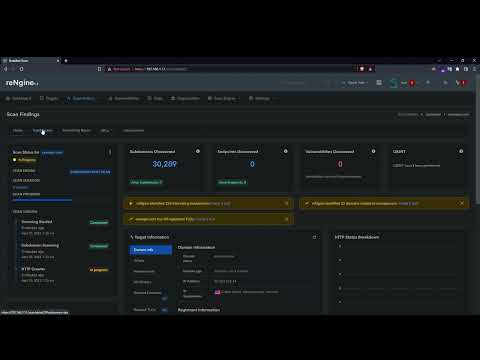Switch to the Subdomains findings tab
The image size is (480, 360).
point(42,130)
